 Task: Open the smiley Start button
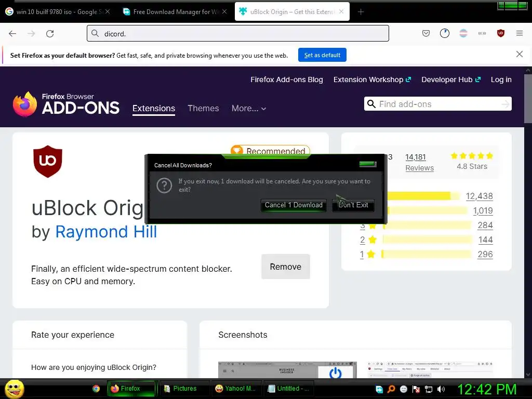coord(14,389)
